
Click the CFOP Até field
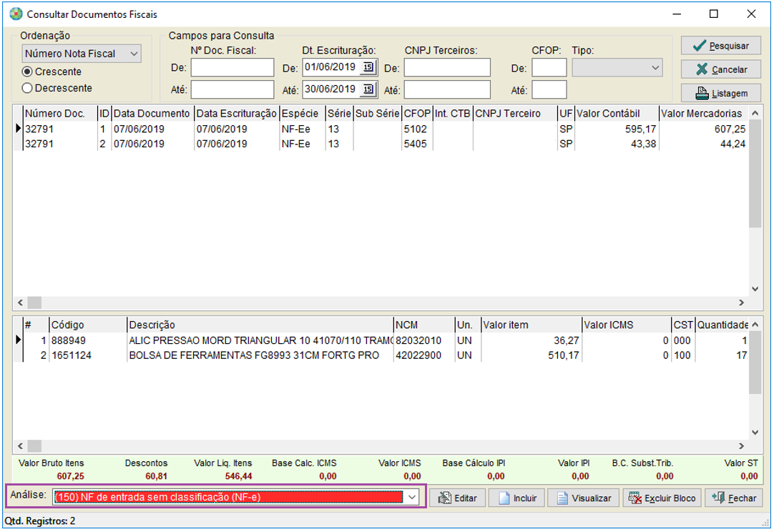[x=549, y=90]
